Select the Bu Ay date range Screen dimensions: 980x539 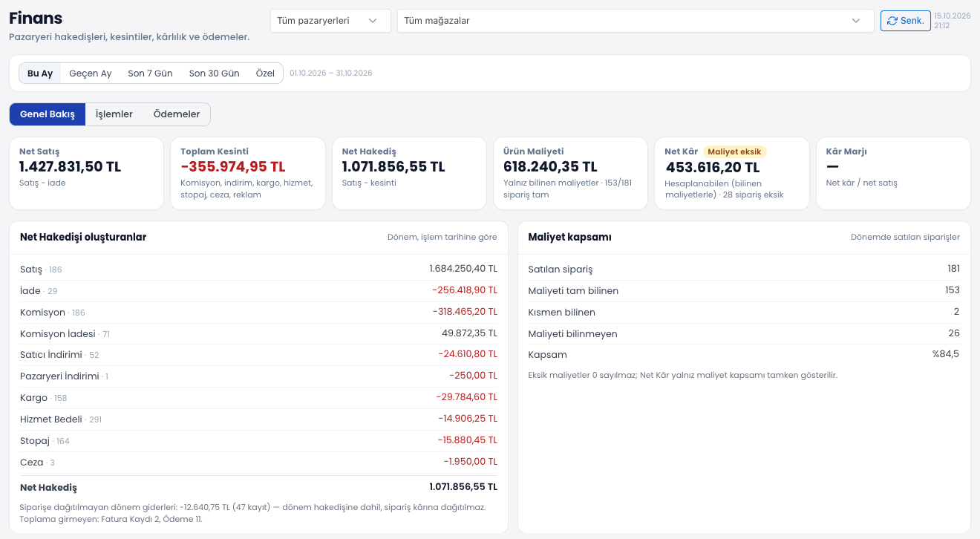pyautogui.click(x=40, y=73)
